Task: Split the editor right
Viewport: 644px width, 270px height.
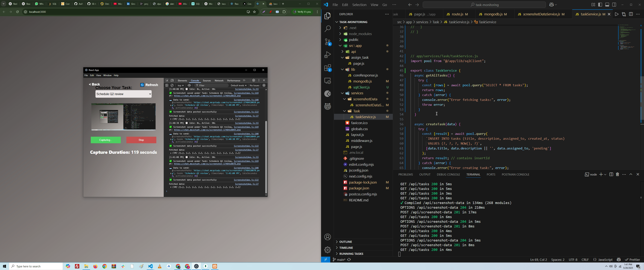Action: [x=631, y=14]
